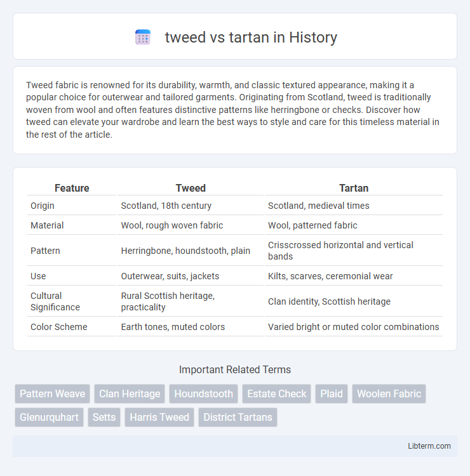Select the District Tartans tag
Screen dimensions: 470x476
coord(238,417)
